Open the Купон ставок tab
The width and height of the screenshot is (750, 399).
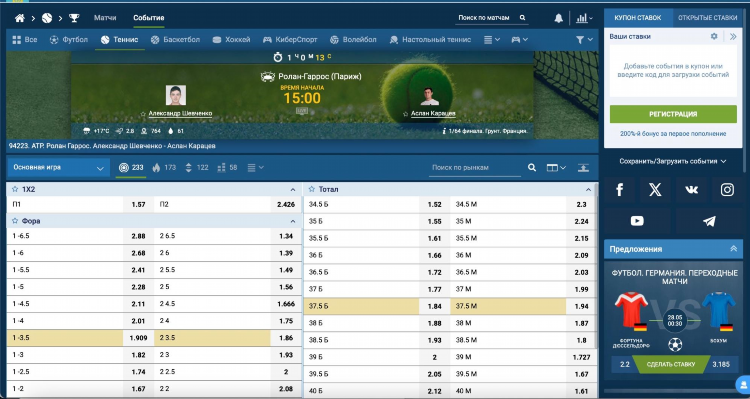638,18
